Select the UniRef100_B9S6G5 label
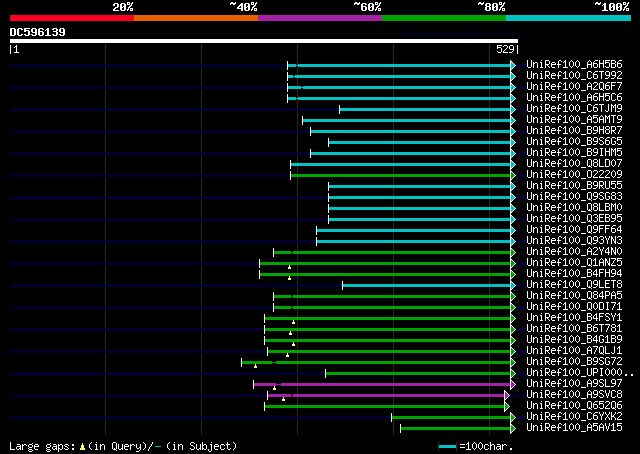 coord(574,142)
